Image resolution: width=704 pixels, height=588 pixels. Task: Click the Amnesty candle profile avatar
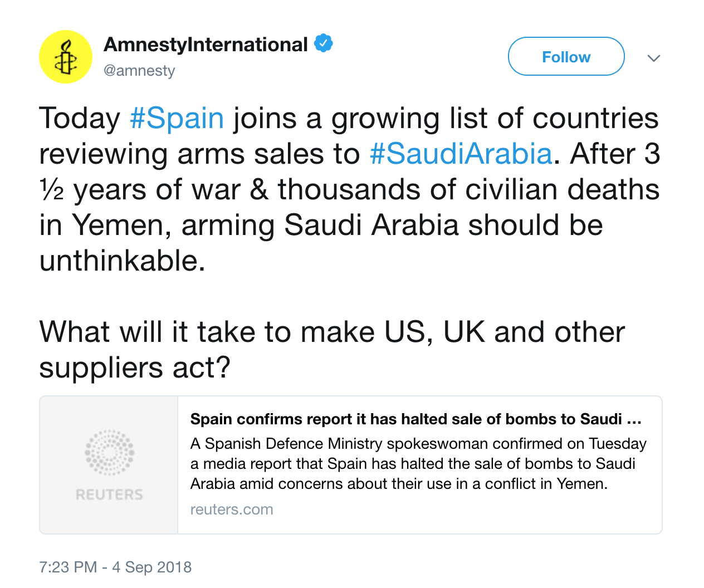tap(65, 57)
